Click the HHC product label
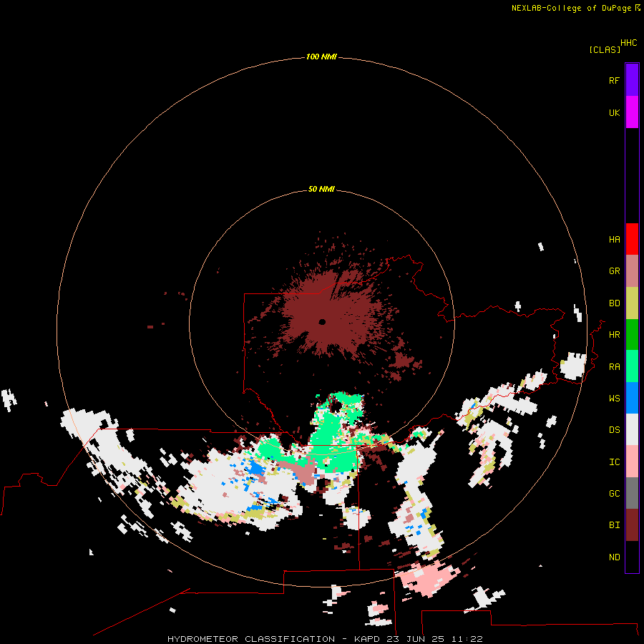The height and width of the screenshot is (644, 644). pos(629,43)
